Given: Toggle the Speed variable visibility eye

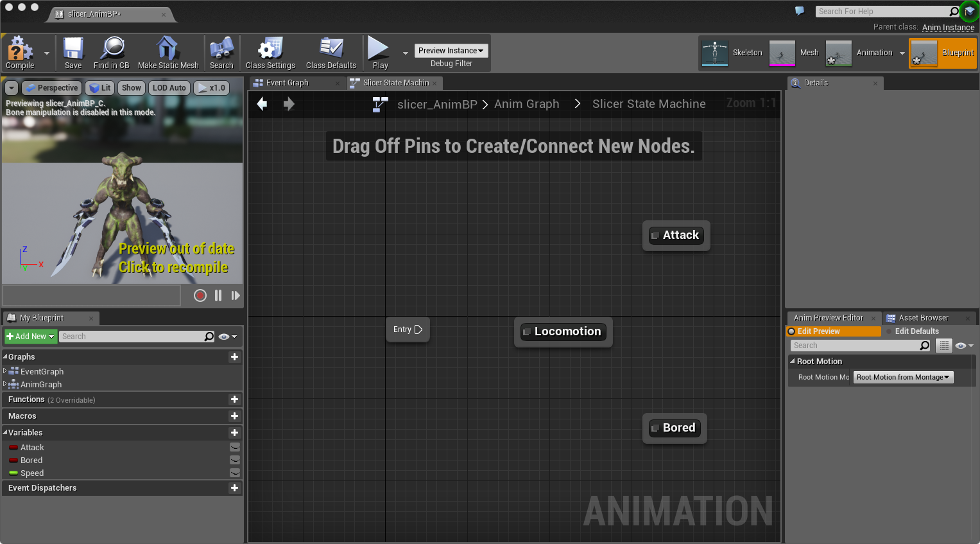Looking at the screenshot, I should coord(235,473).
